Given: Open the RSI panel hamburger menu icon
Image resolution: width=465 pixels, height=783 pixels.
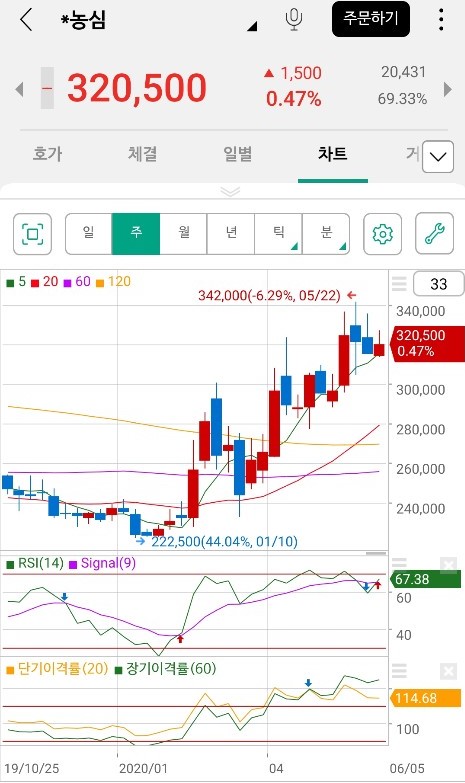Looking at the screenshot, I should (x=399, y=565).
